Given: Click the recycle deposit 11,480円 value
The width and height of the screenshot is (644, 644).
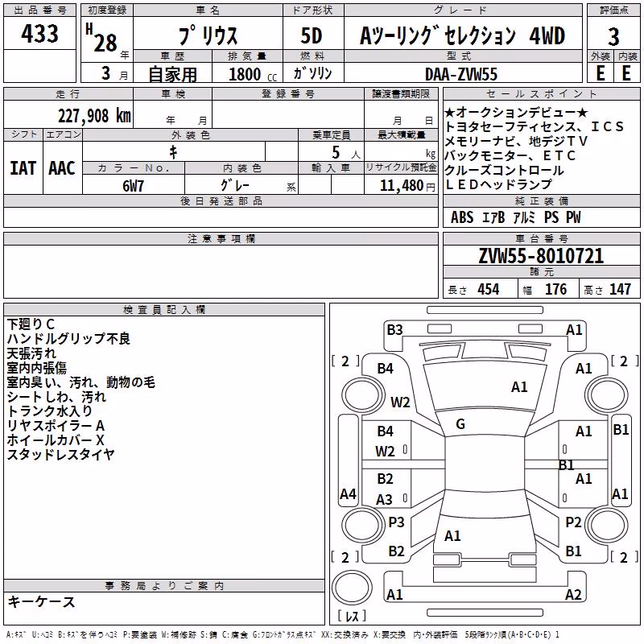Looking at the screenshot, I should click(407, 186).
